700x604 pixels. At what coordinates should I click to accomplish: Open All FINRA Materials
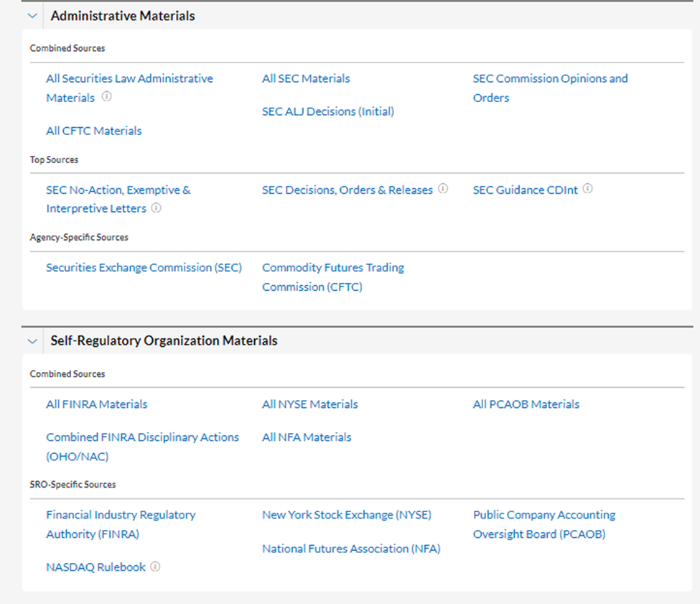coord(96,404)
